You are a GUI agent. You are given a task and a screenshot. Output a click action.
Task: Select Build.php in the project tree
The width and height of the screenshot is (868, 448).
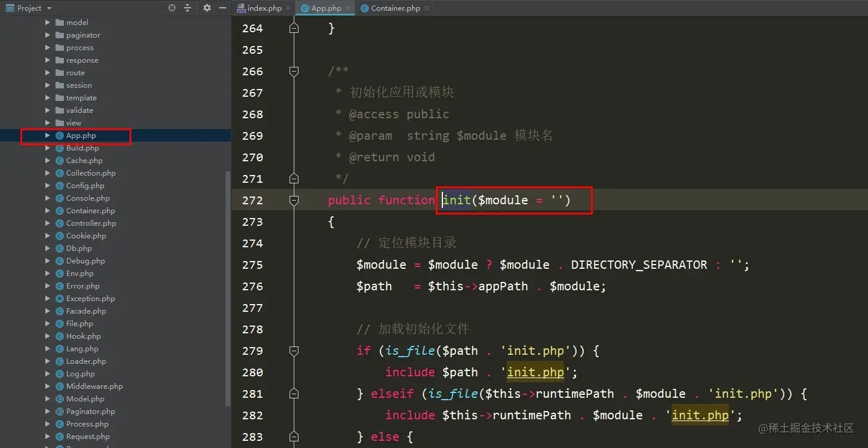tap(82, 148)
